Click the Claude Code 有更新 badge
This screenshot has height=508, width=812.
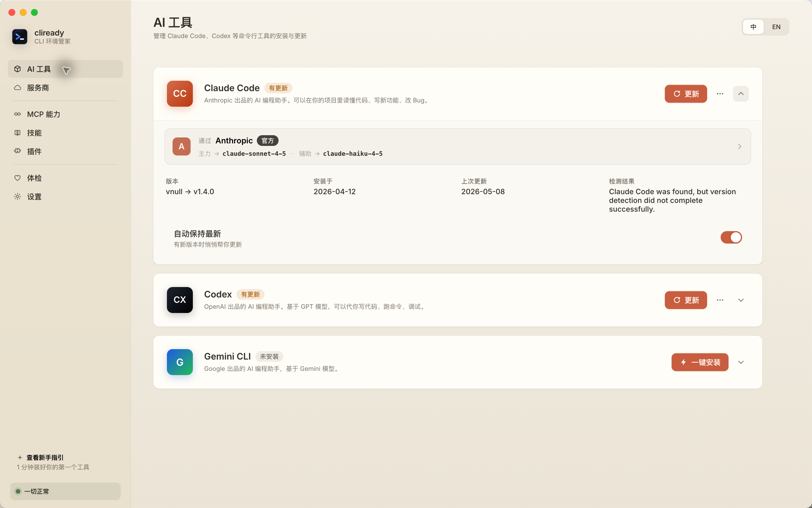click(x=278, y=88)
